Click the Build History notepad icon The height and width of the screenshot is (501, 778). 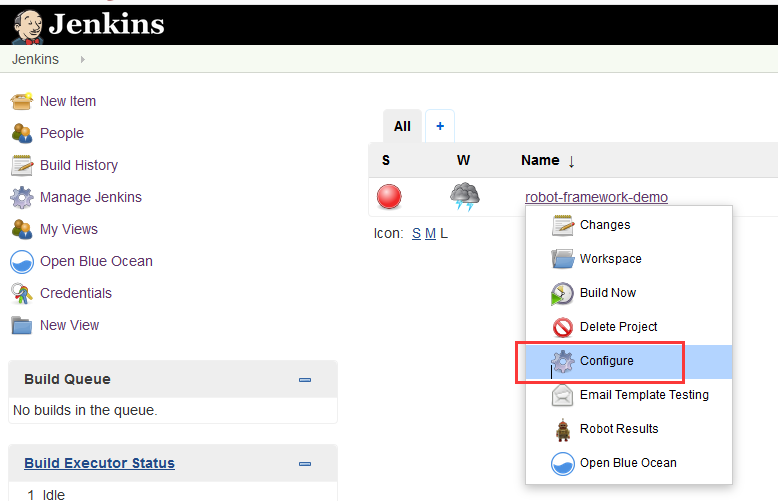click(x=22, y=165)
